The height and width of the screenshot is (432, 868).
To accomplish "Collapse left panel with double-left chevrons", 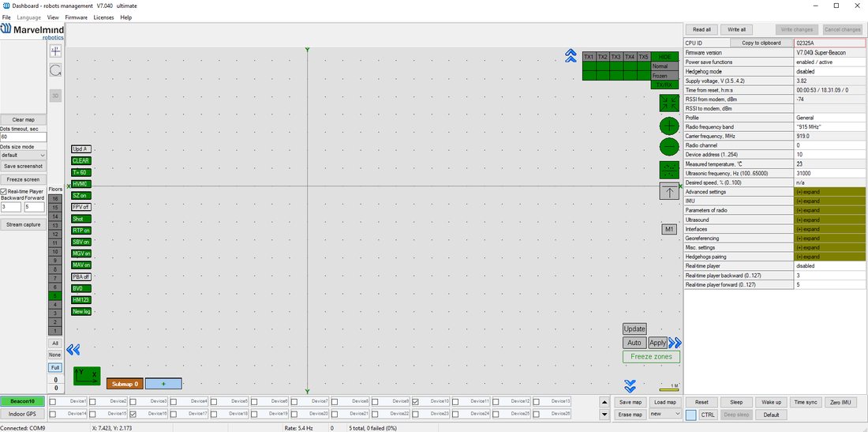I will (x=73, y=350).
